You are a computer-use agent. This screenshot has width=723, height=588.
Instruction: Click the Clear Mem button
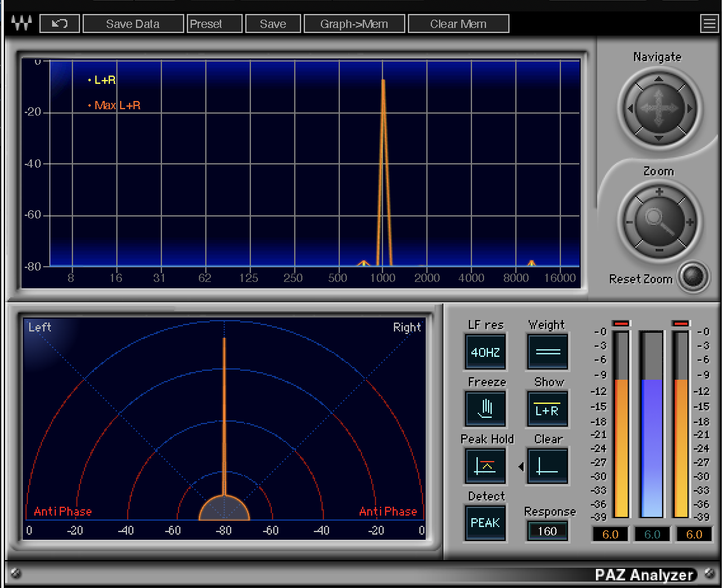458,23
